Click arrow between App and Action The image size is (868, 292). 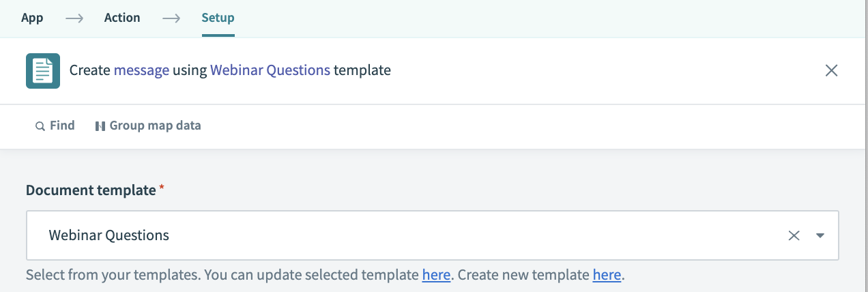(x=74, y=18)
